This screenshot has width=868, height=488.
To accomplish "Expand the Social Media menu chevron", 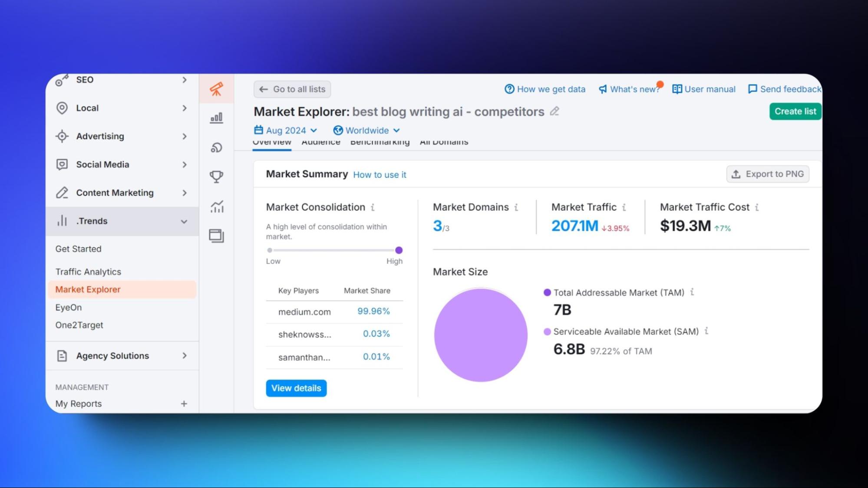I will [185, 164].
